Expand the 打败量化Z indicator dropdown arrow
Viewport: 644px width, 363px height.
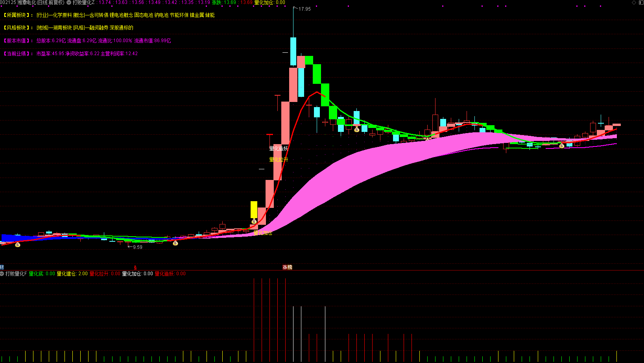tap(69, 2)
